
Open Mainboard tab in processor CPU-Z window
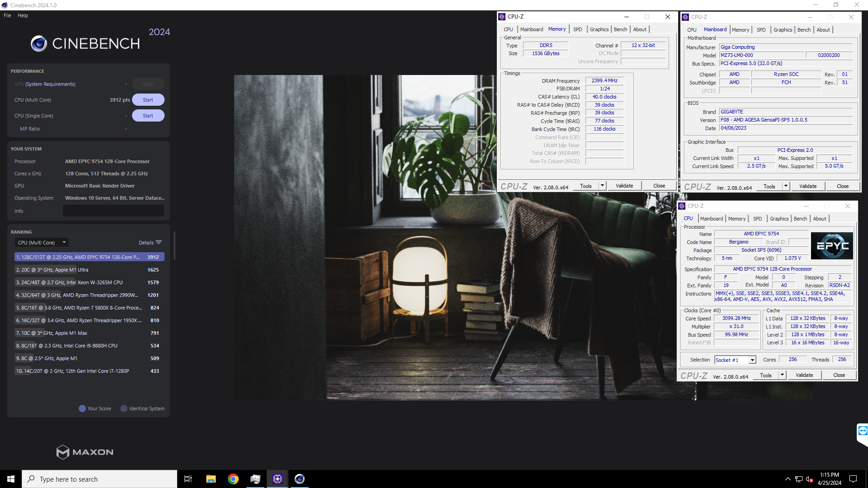point(712,219)
